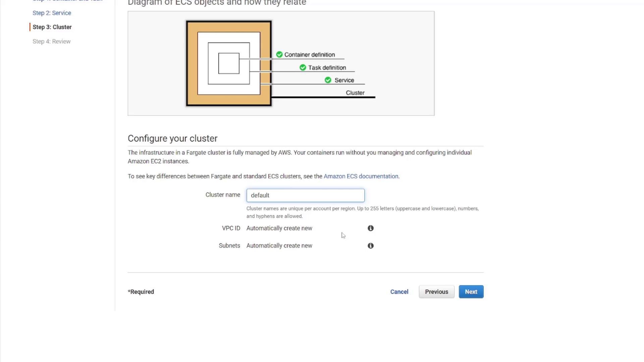Go to Step 2: Service
Viewport: 644px width, 362px height.
pos(52,13)
